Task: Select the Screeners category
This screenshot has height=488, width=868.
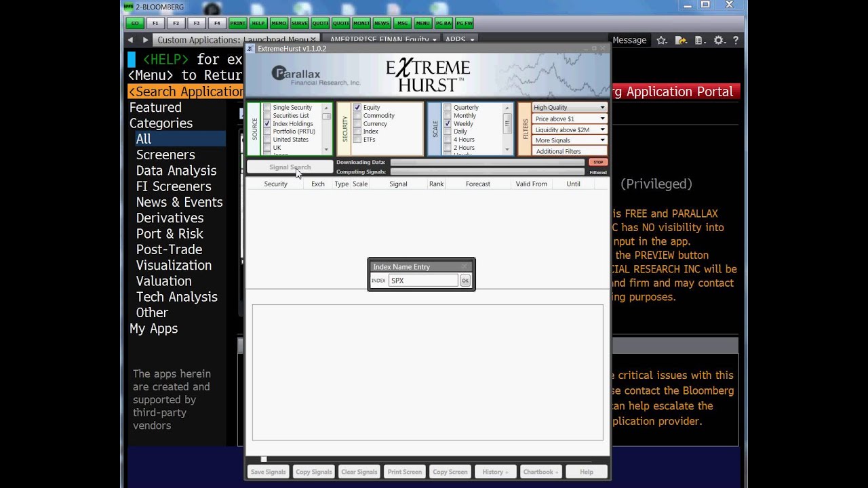Action: (165, 155)
